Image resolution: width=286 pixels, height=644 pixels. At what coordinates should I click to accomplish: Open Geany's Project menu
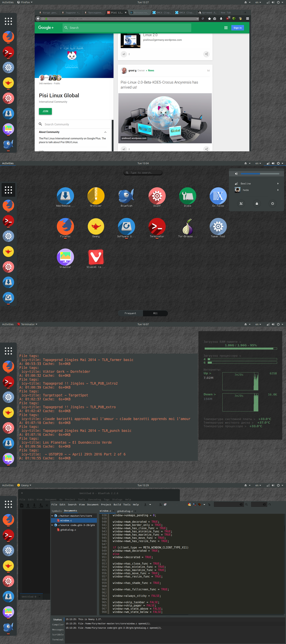click(106, 504)
